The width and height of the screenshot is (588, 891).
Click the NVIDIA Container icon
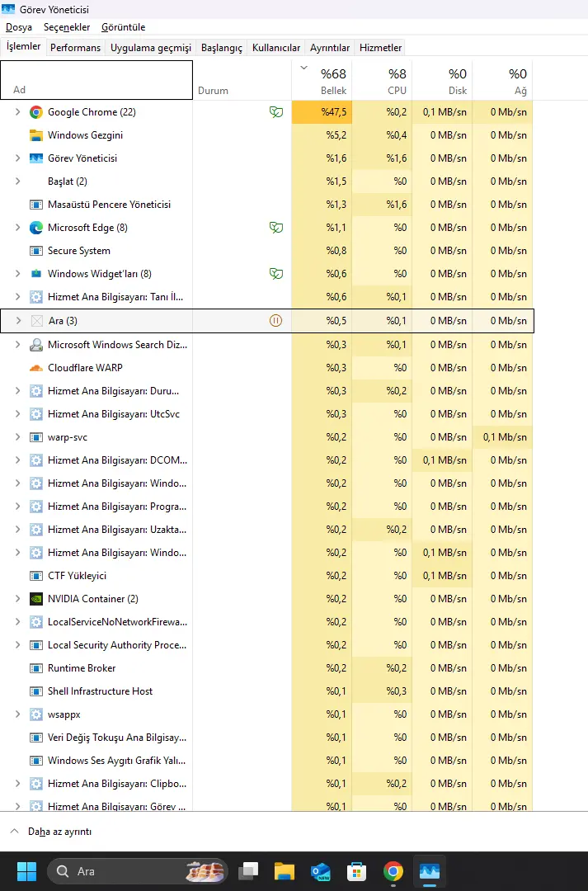coord(35,599)
